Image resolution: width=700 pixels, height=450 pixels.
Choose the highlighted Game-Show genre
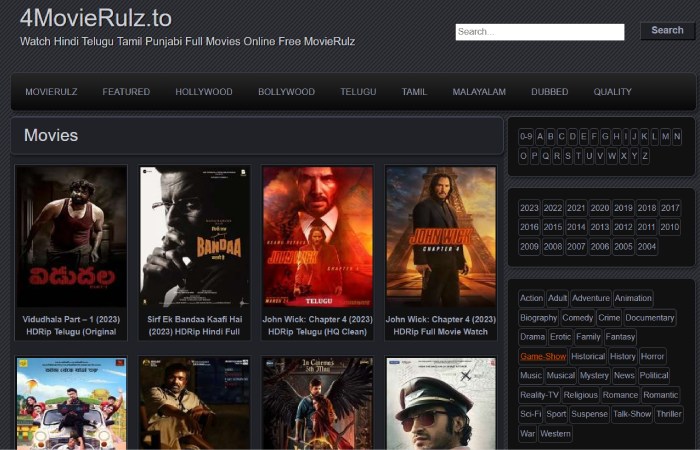tap(543, 357)
